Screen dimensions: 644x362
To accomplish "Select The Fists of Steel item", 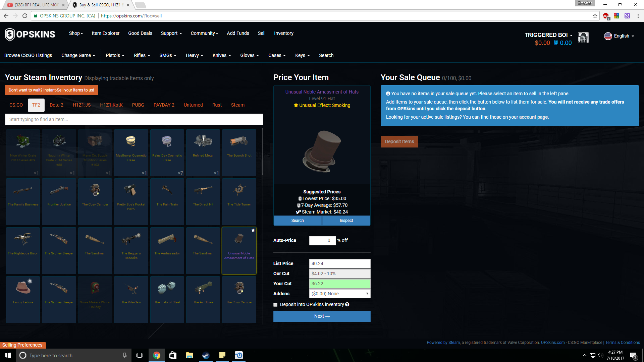I will click(x=167, y=299).
